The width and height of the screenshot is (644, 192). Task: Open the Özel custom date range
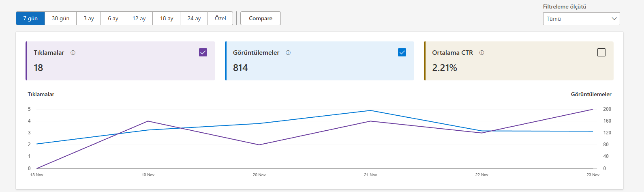pos(220,18)
